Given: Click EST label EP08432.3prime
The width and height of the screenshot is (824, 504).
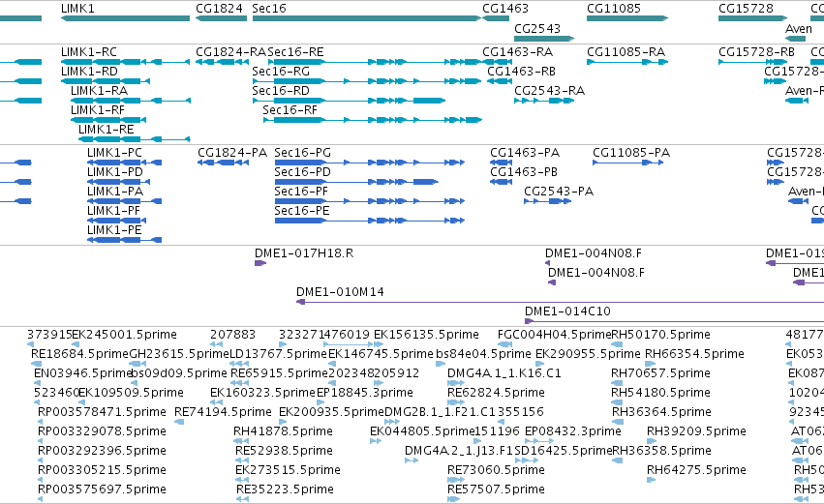Looking at the screenshot, I should [x=573, y=431].
